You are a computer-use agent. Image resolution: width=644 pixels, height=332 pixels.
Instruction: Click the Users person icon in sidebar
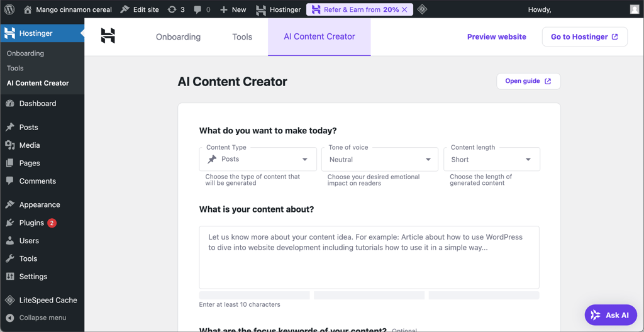(10, 241)
